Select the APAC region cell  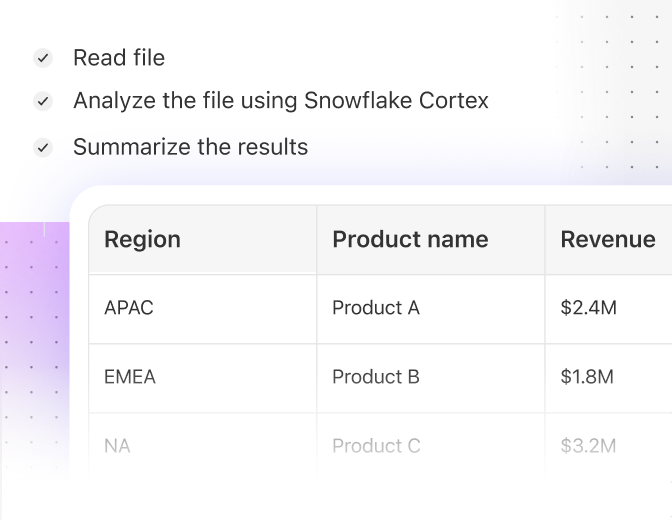click(x=203, y=308)
